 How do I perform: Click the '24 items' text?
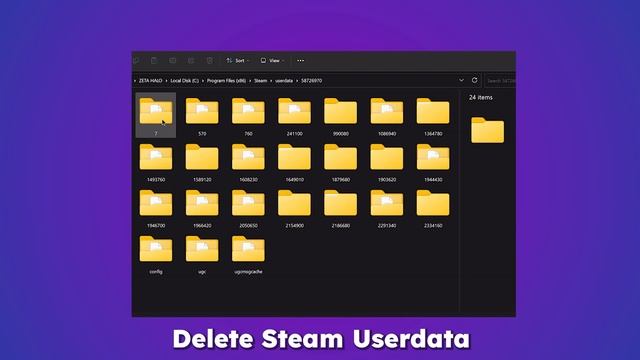pyautogui.click(x=480, y=98)
